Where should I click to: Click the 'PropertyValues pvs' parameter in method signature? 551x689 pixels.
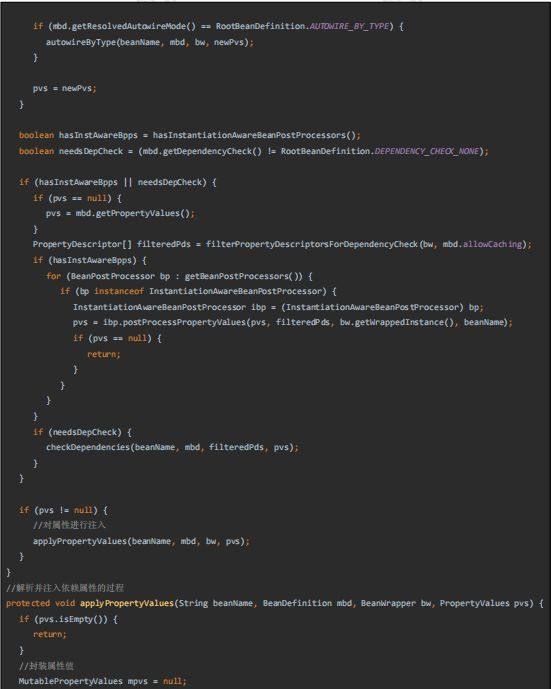click(x=486, y=603)
